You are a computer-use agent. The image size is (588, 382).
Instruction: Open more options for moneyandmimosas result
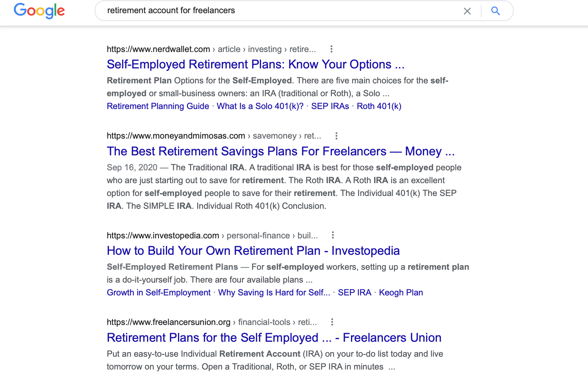pos(336,136)
